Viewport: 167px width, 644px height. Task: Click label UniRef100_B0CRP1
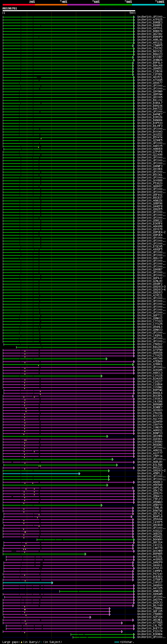[150, 396]
